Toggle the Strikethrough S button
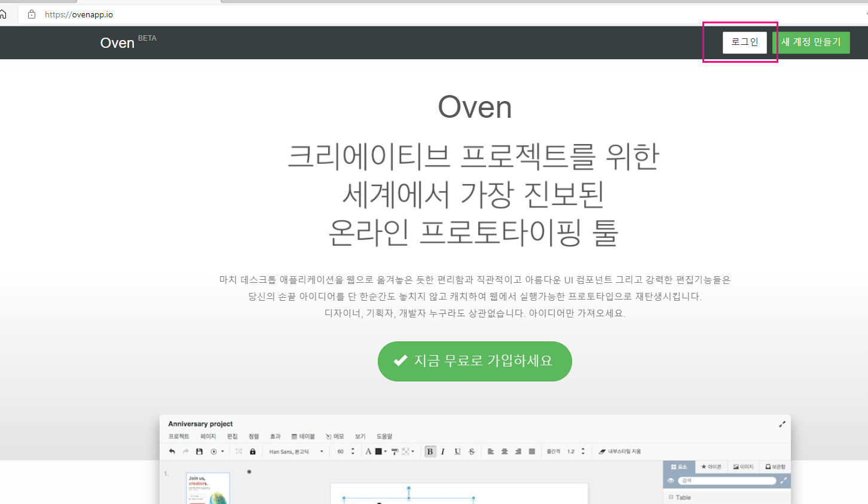The image size is (868, 504). point(472,451)
